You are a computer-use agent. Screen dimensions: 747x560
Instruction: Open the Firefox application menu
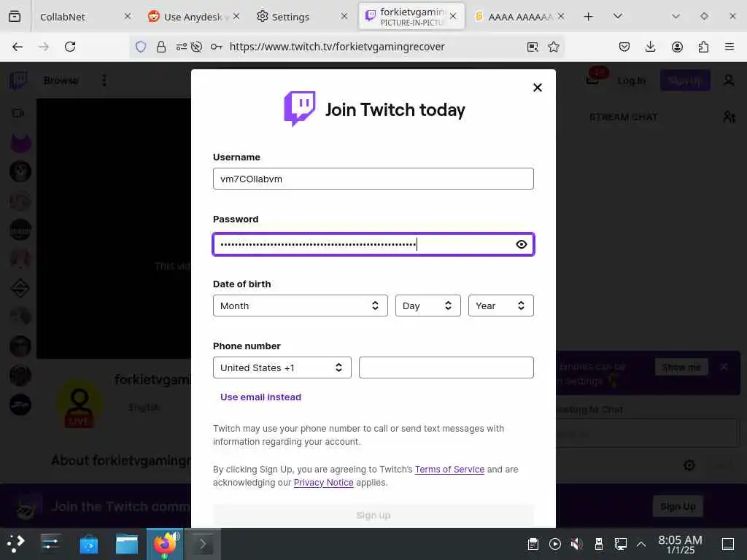[x=729, y=47]
